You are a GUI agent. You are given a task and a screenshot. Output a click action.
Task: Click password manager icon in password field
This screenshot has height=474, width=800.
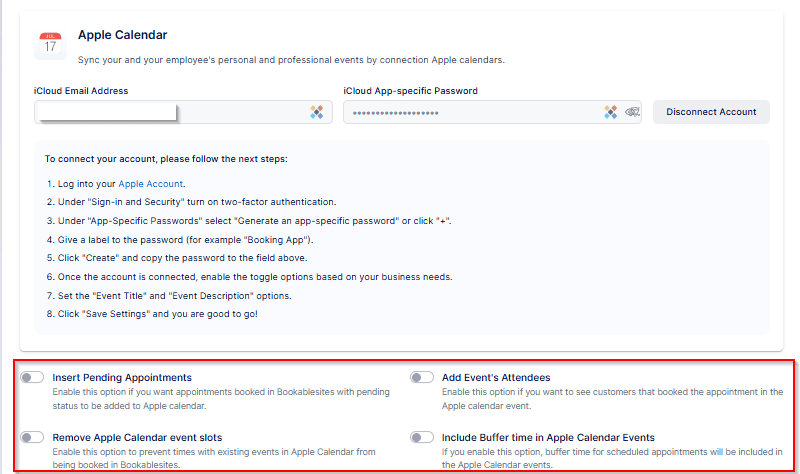pyautogui.click(x=611, y=112)
